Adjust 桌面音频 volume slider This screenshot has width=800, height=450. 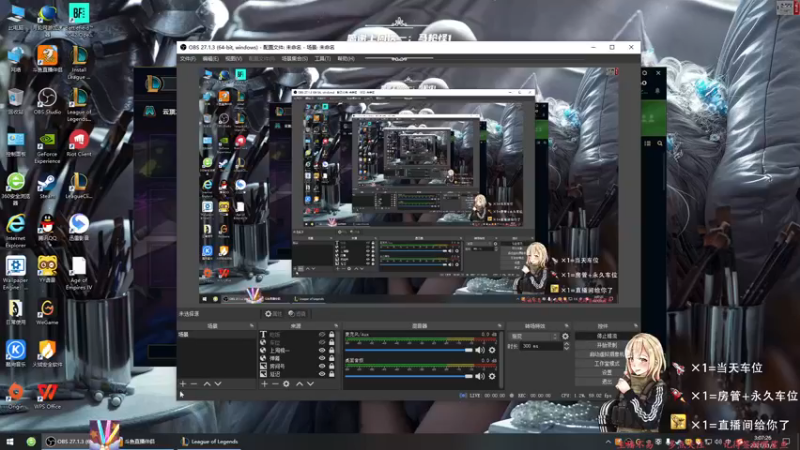(409, 376)
